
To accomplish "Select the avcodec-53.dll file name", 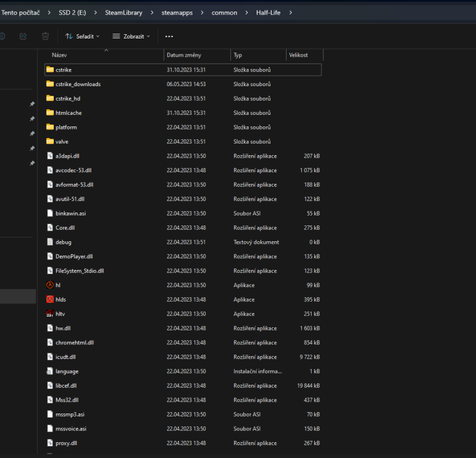I will (x=73, y=170).
